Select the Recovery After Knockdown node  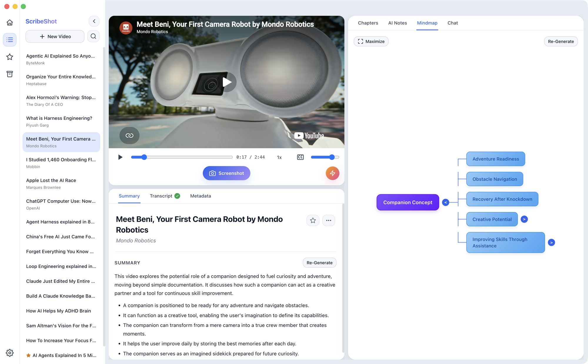coord(502,199)
